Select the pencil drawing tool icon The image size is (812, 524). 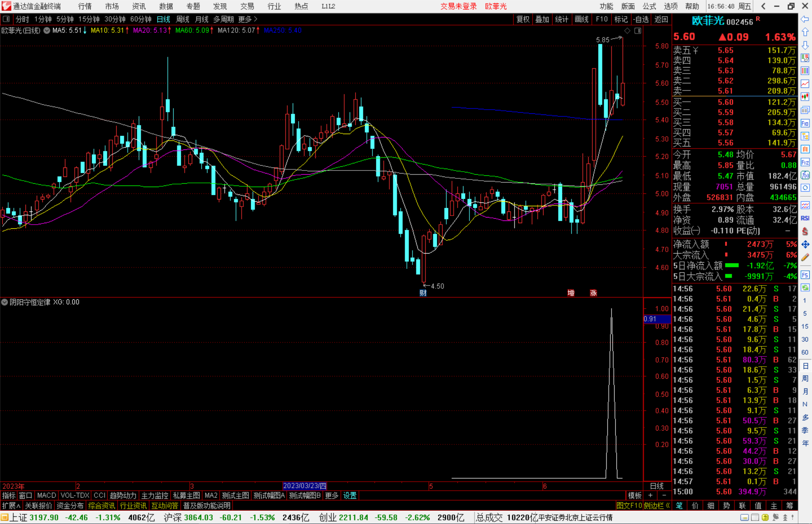pyautogui.click(x=805, y=258)
